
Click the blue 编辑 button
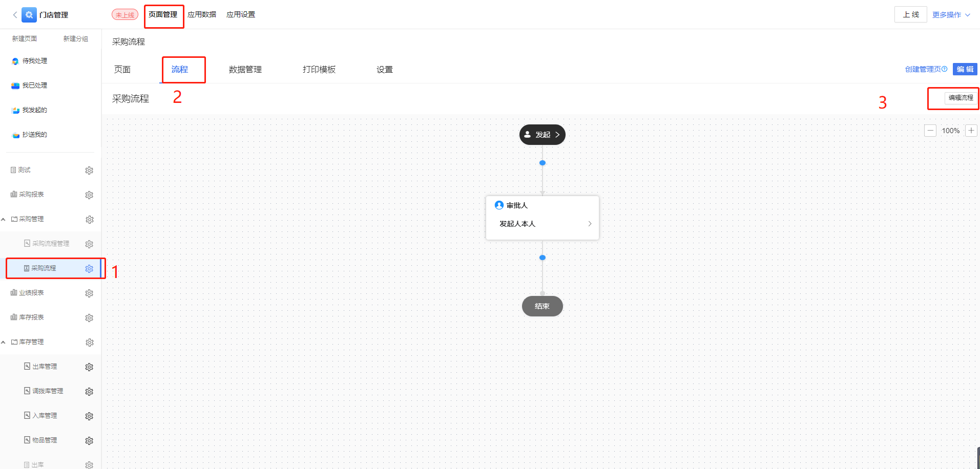[x=965, y=69]
